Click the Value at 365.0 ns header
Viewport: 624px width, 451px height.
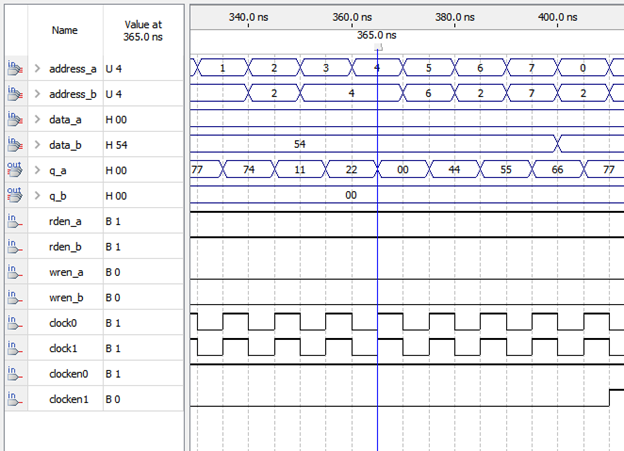pos(142,30)
